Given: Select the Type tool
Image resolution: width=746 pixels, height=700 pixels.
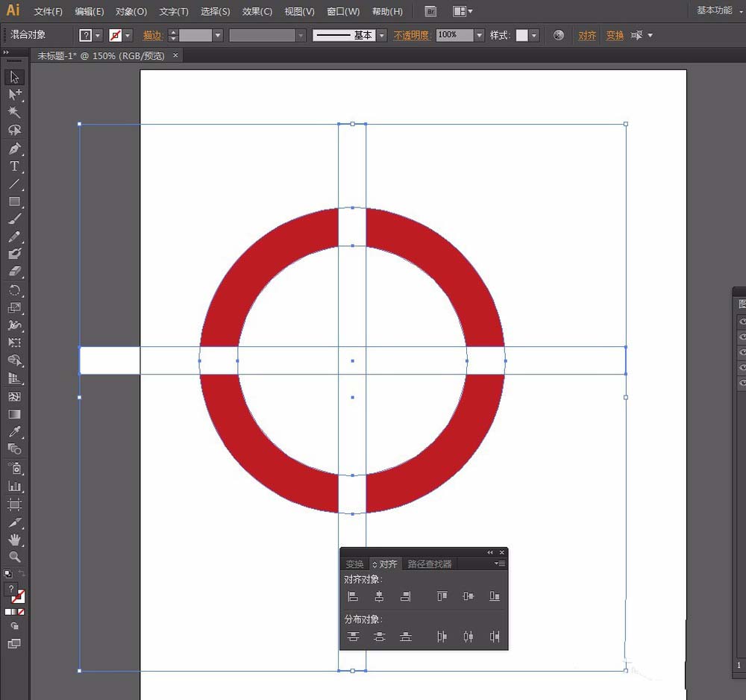Looking at the screenshot, I should (x=14, y=166).
